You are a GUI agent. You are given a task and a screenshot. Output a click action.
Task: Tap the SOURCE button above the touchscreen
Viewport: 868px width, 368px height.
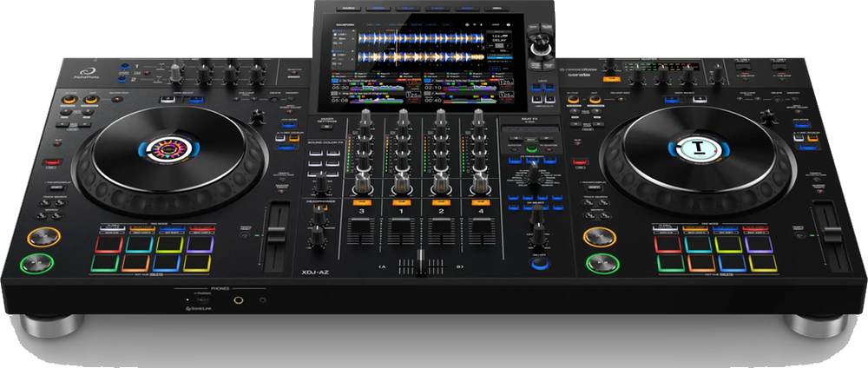coord(349,9)
